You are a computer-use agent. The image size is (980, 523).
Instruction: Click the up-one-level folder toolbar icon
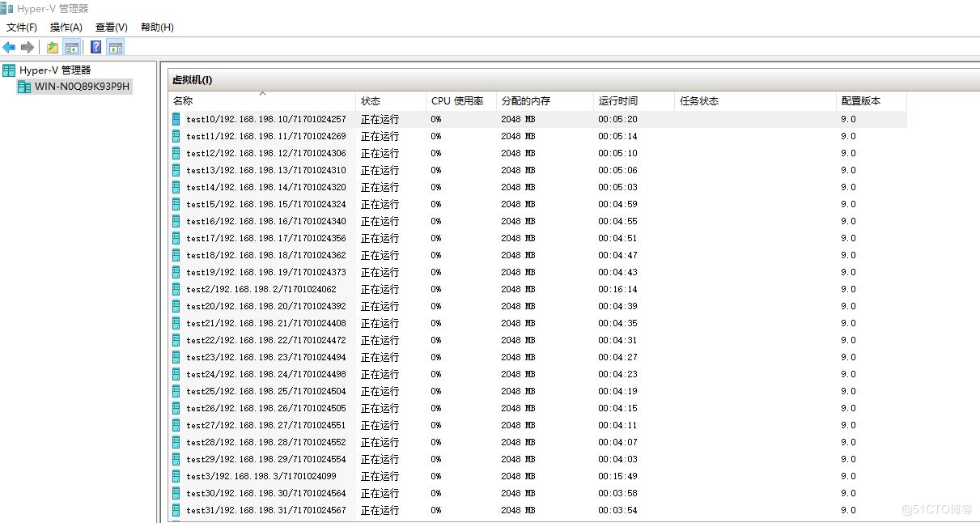(53, 47)
